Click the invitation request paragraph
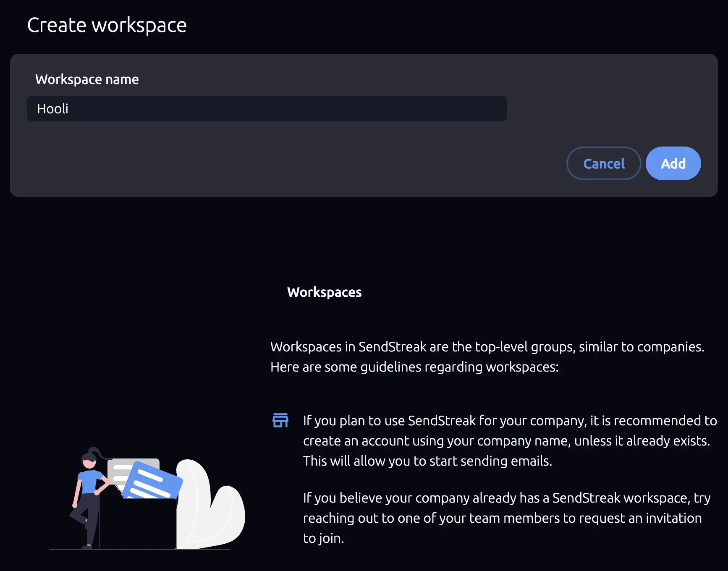The image size is (728, 571). pyautogui.click(x=504, y=517)
